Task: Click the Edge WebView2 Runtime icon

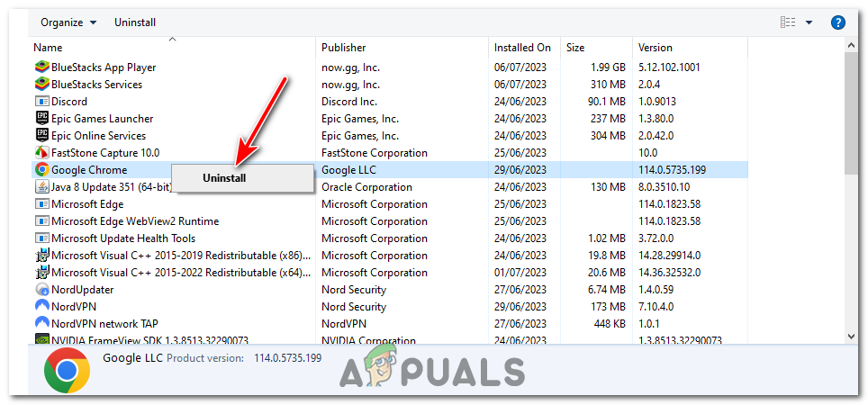Action: [41, 221]
